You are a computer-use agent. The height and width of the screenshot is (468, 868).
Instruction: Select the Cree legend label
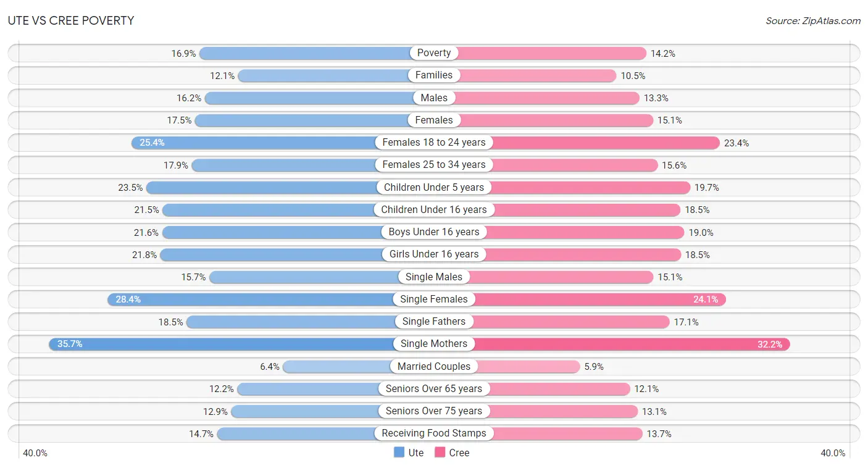(x=459, y=453)
